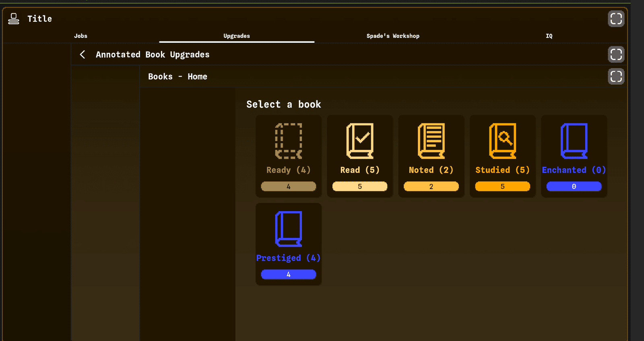
Task: Click the Select a book heading
Action: pyautogui.click(x=284, y=104)
